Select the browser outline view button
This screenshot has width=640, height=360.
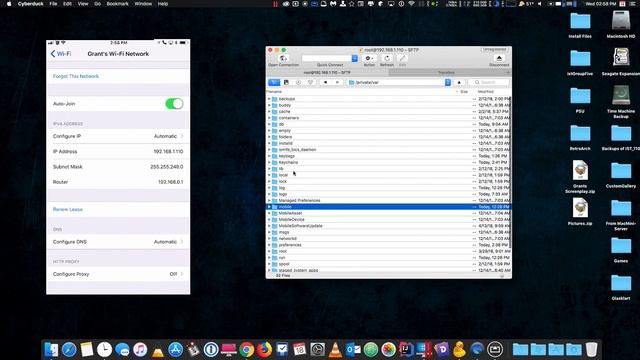274,82
